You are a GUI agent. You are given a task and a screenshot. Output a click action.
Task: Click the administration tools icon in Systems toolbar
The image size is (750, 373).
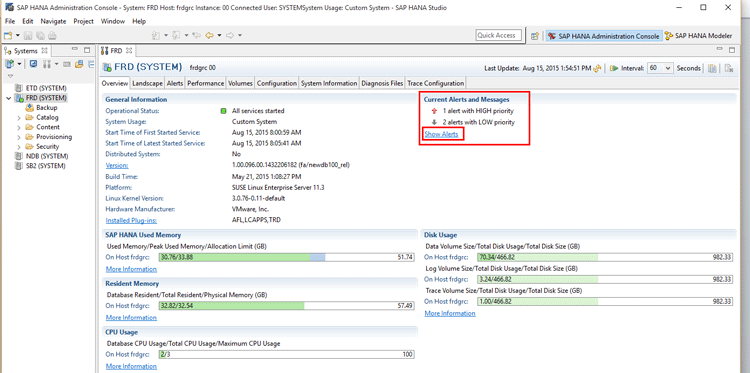point(47,64)
